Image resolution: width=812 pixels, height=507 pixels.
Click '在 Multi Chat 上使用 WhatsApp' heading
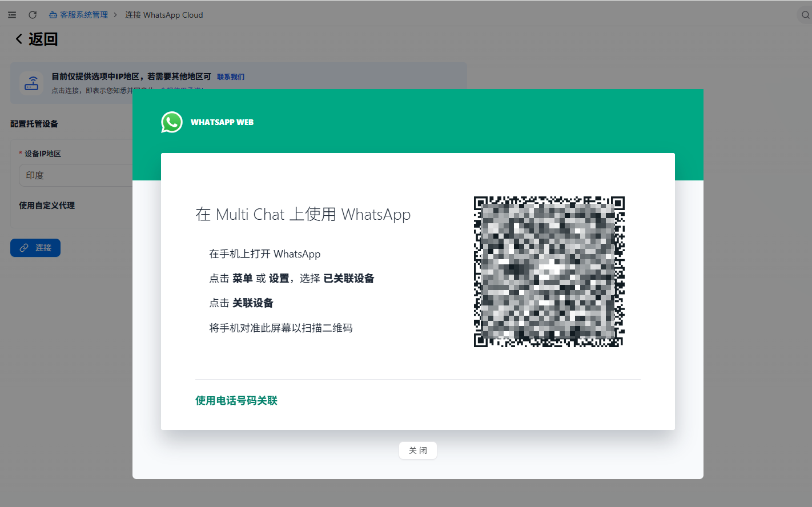(303, 214)
